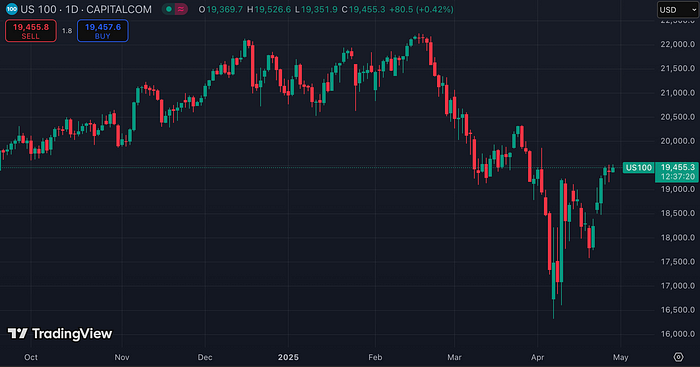Click the 17,500.0 price axis label
This screenshot has height=367, width=700.
[678, 262]
